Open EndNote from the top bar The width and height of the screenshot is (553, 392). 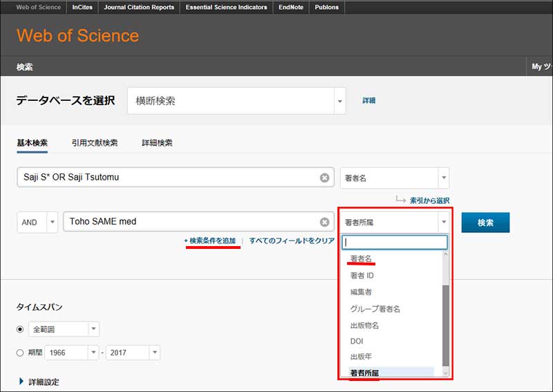(x=291, y=7)
